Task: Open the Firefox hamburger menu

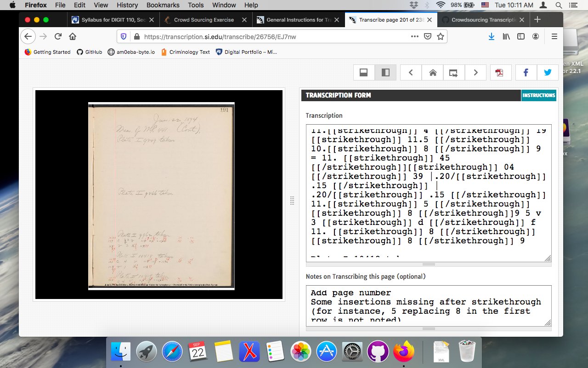Action: 554,36
